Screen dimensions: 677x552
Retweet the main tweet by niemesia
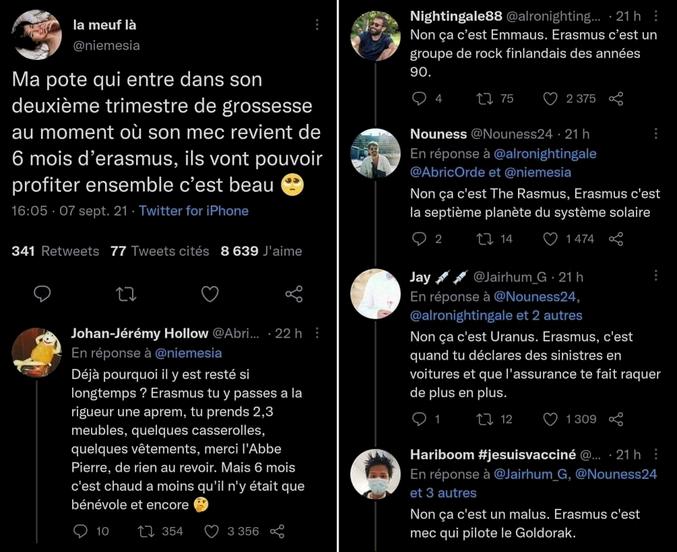(126, 293)
